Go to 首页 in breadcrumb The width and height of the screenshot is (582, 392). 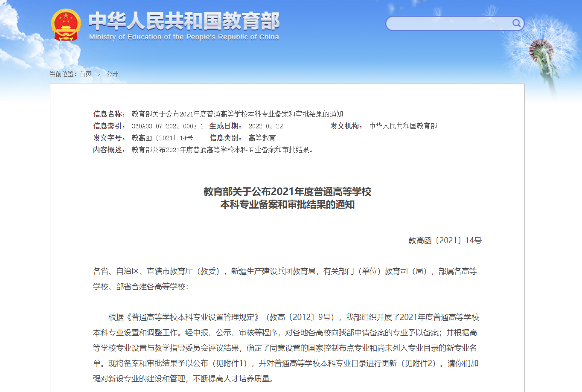pyautogui.click(x=86, y=74)
